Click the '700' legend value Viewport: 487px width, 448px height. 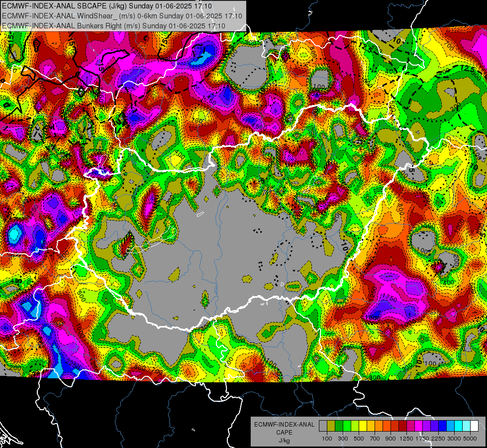375,439
